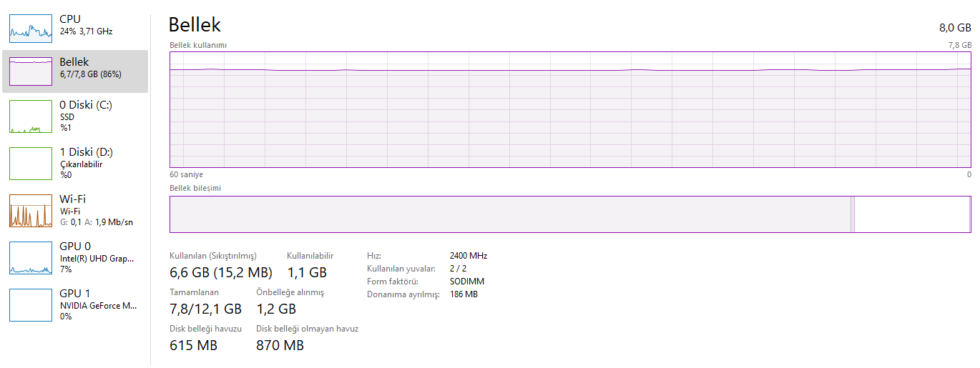Click the GPU 1 graph thumbnail
This screenshot has width=980, height=368.
(x=31, y=305)
